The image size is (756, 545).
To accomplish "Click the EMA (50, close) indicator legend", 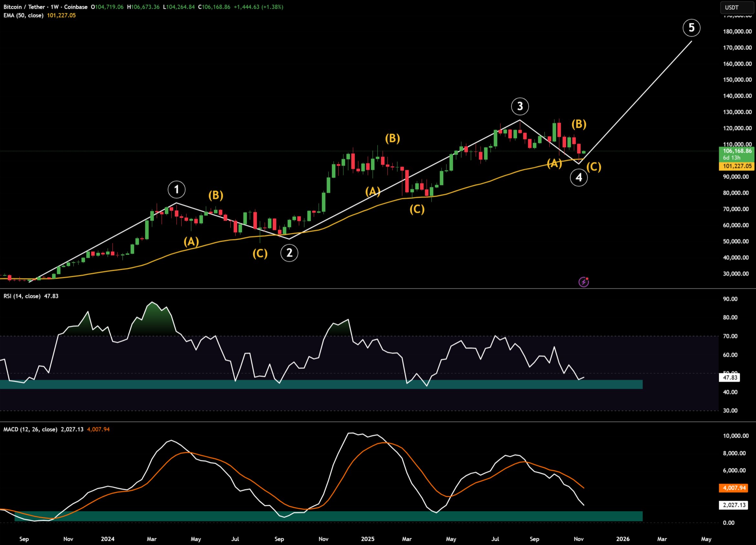I will pyautogui.click(x=23, y=15).
